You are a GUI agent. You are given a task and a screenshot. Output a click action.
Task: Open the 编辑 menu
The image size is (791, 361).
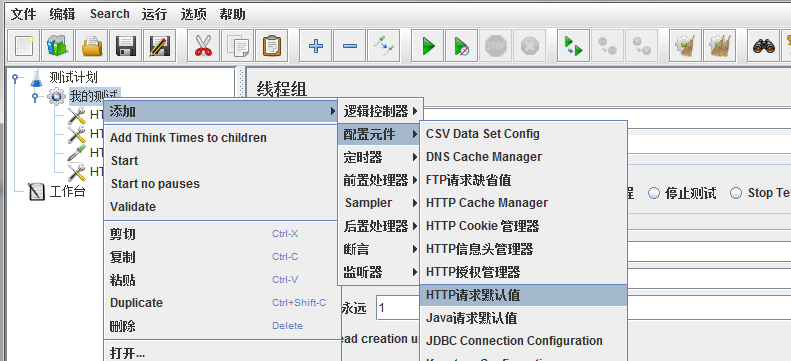click(x=62, y=14)
